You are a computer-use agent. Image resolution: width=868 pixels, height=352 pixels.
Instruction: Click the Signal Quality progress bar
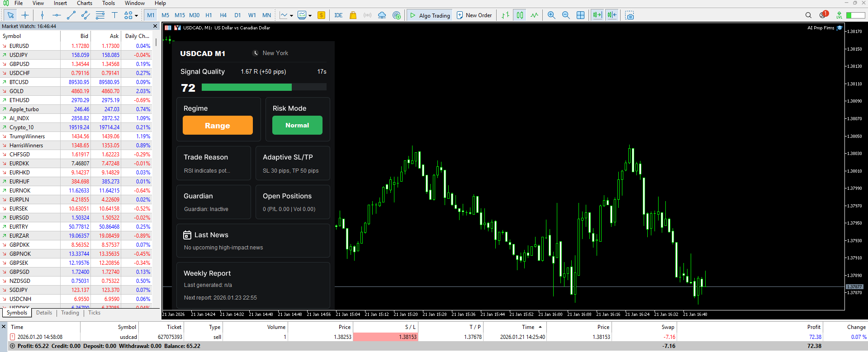pos(264,87)
